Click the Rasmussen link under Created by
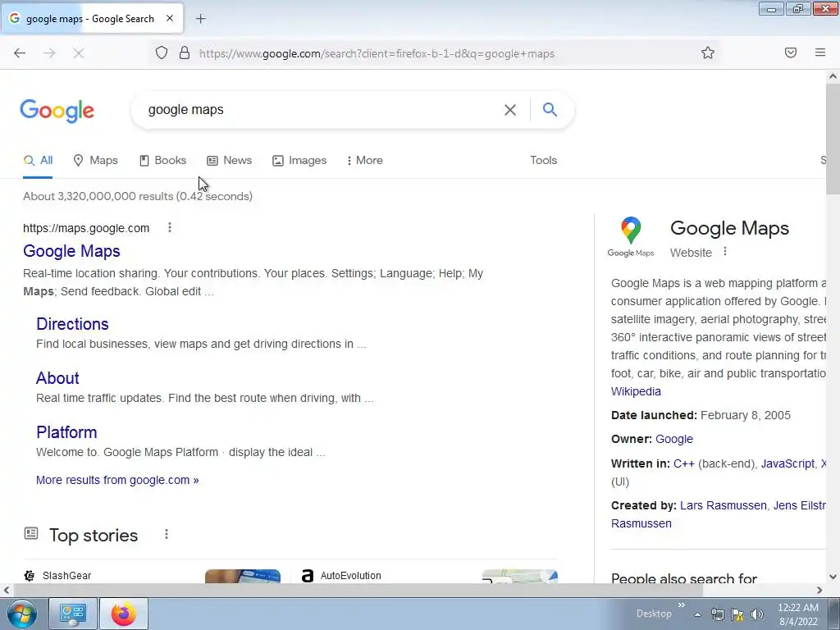This screenshot has width=840, height=630. coord(641,523)
